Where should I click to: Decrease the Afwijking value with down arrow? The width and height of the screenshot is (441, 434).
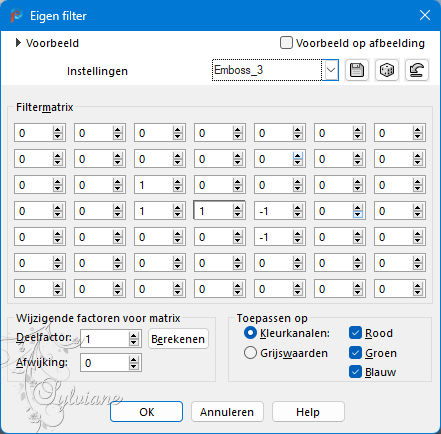click(x=133, y=367)
